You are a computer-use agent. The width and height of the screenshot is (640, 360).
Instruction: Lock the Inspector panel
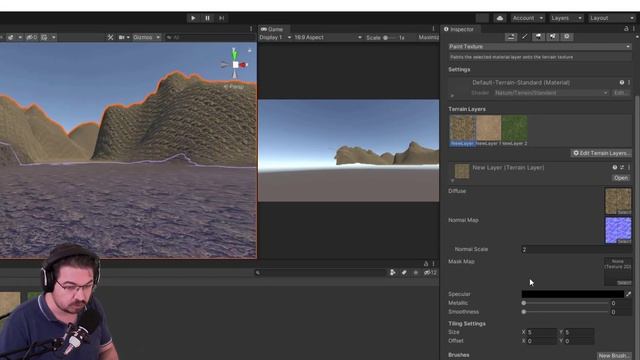point(626,29)
